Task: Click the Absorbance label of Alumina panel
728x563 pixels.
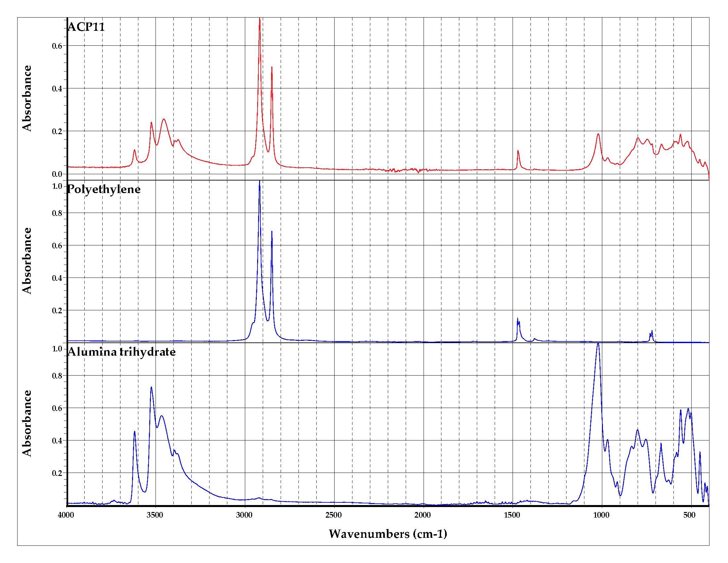Action: [x=27, y=423]
